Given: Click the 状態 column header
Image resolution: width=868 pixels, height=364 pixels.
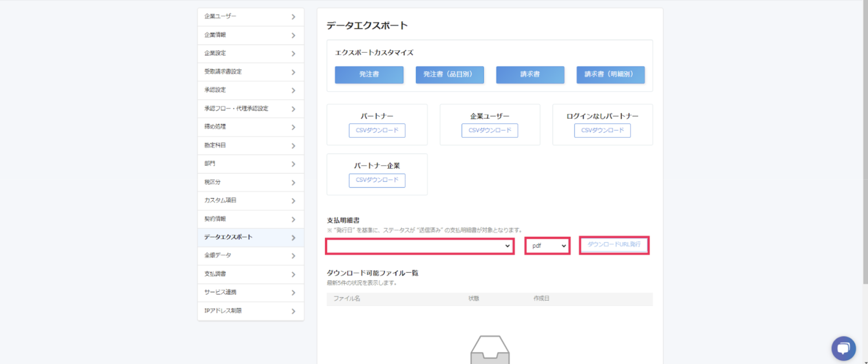Looking at the screenshot, I should pos(474,299).
